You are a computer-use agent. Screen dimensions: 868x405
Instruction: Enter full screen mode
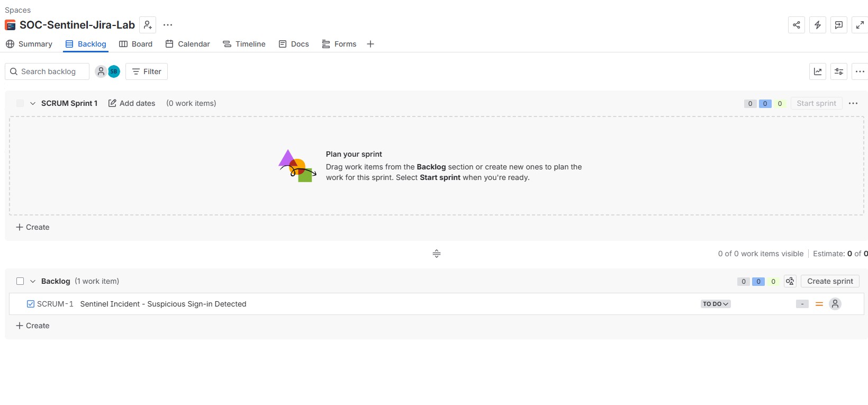click(x=860, y=25)
